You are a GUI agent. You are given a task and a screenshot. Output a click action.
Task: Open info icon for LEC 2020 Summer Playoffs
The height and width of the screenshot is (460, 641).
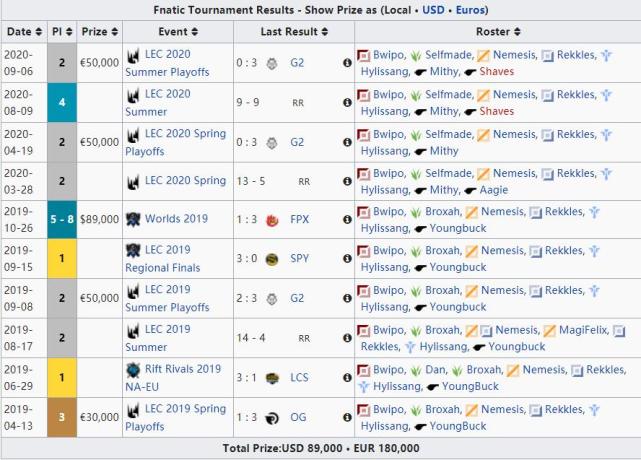(347, 63)
